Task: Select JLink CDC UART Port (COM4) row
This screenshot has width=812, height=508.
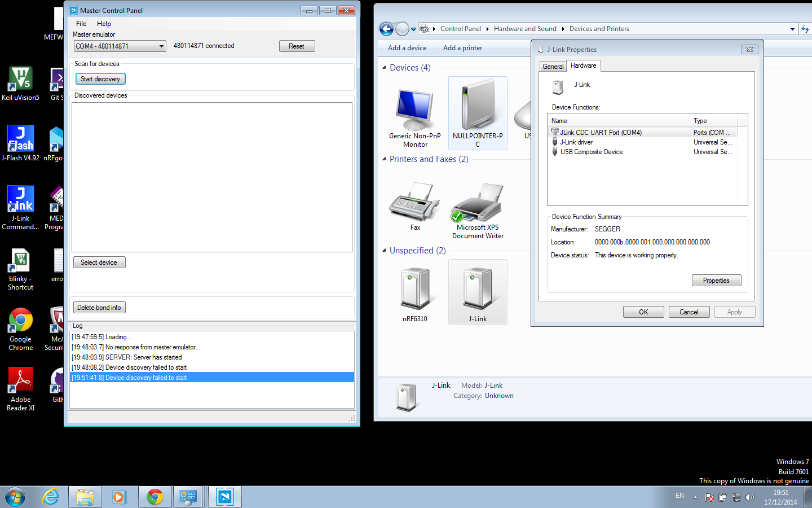Action: click(642, 133)
